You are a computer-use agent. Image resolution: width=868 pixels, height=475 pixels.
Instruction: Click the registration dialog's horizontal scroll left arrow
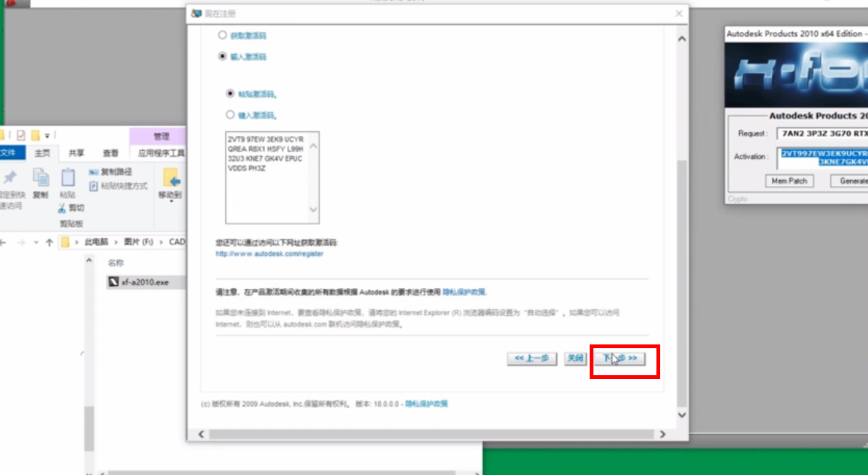[x=202, y=434]
